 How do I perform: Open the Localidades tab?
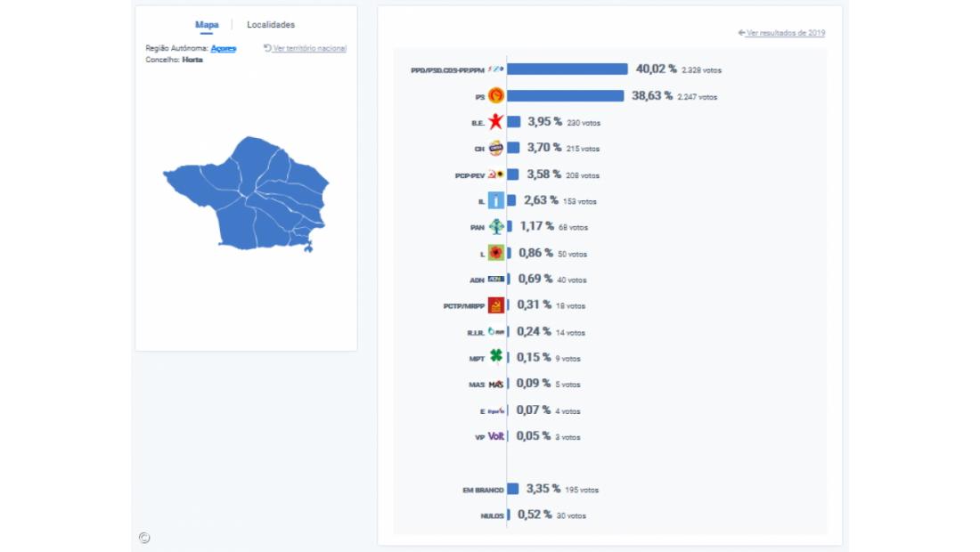pyautogui.click(x=271, y=25)
